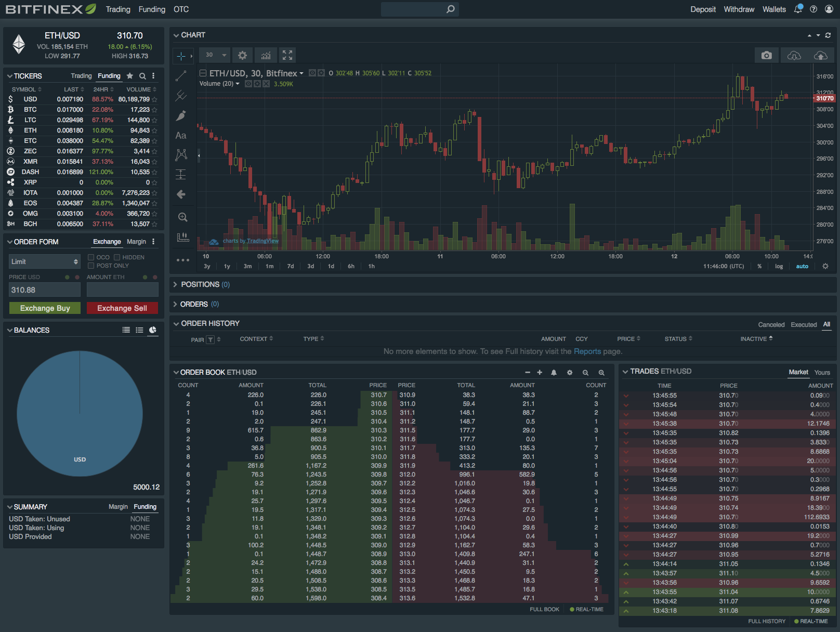Enable the OCO checkbox
The width and height of the screenshot is (840, 632).
click(91, 257)
